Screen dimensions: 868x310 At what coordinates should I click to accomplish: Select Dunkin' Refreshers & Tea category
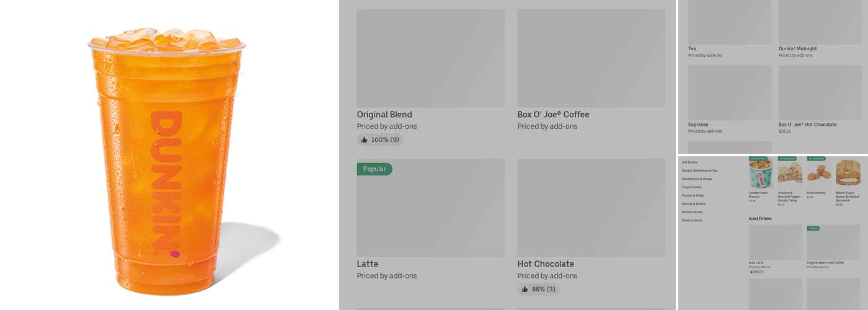tap(699, 170)
